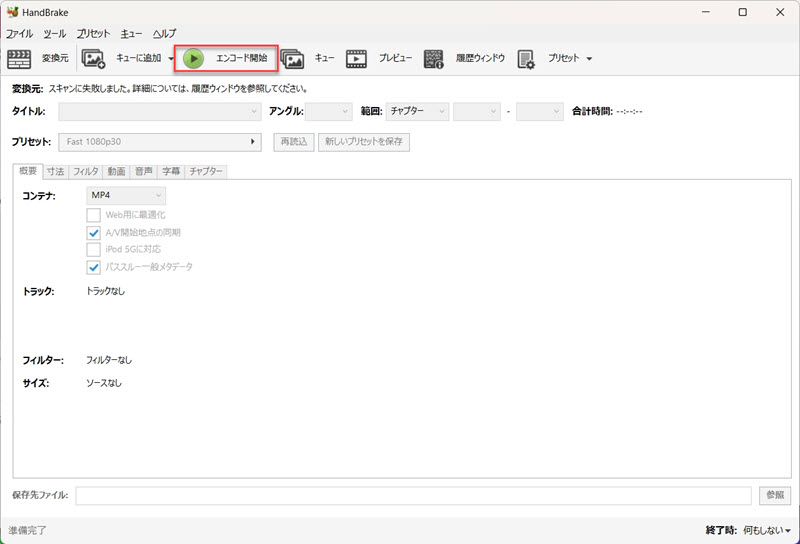This screenshot has height=544, width=800.
Task: Enable the Web用に最適化 checkbox
Action: click(93, 214)
